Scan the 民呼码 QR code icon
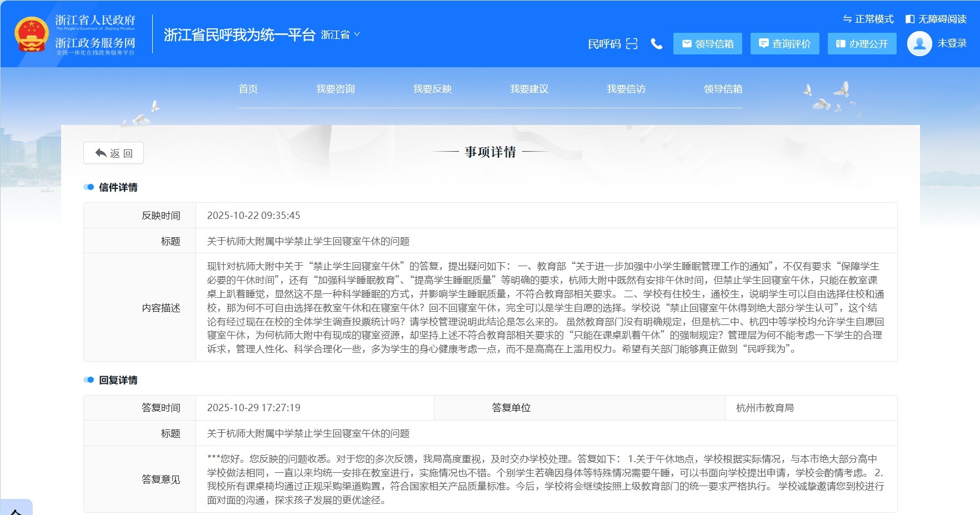980x515 pixels. (x=632, y=44)
